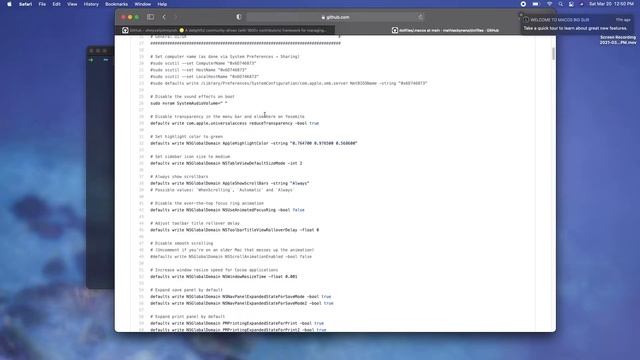Click the '# Expand print panel by default' comment
This screenshot has height=360, width=640.
(x=187, y=316)
